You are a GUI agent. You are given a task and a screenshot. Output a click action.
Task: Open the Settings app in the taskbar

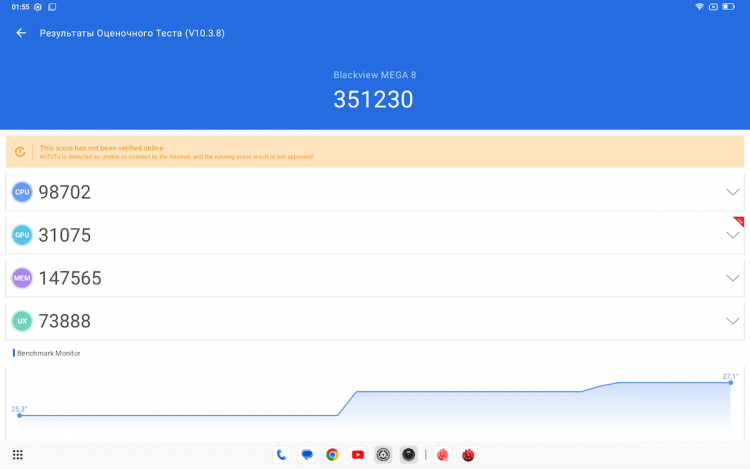tap(383, 455)
